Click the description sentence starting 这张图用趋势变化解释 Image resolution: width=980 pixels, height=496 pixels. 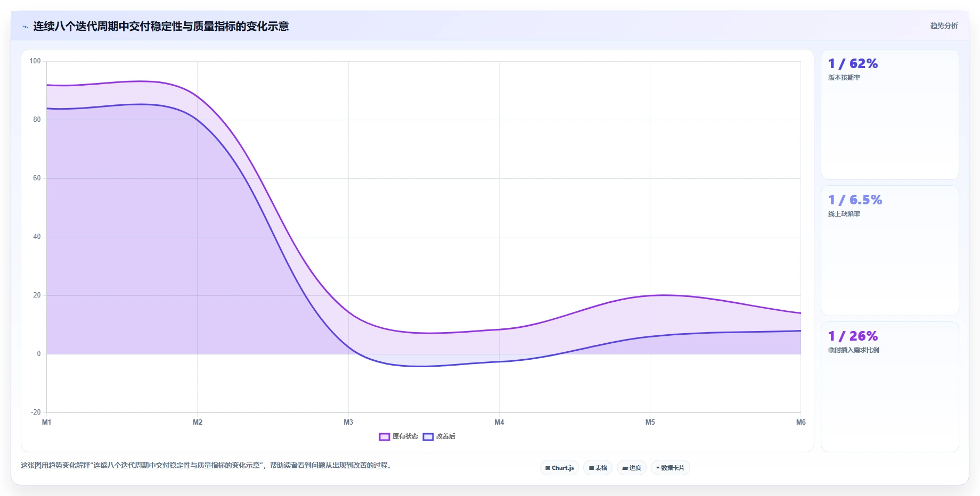207,465
